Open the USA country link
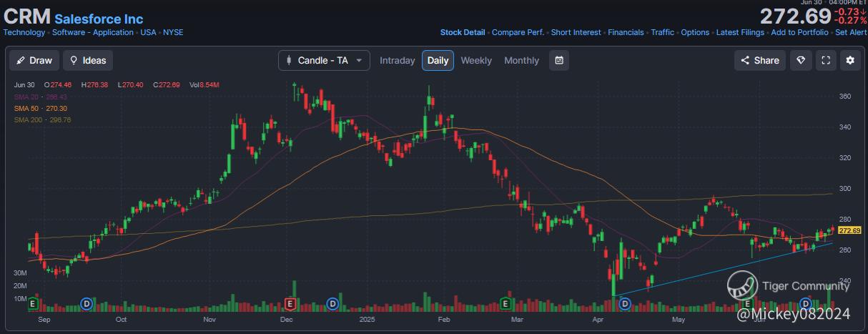 [148, 32]
